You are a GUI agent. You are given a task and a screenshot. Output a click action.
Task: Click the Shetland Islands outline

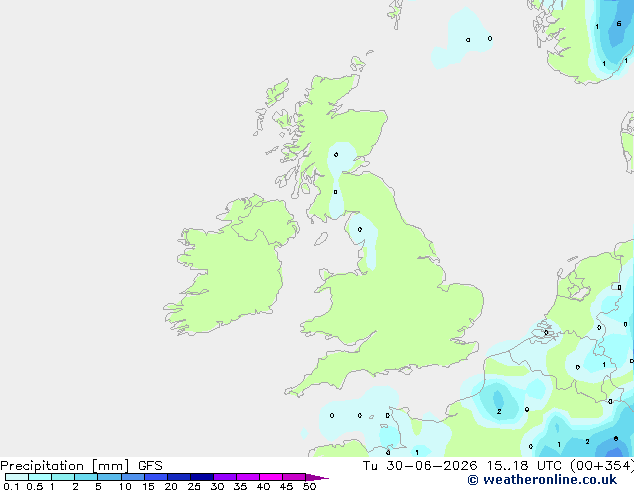click(x=395, y=13)
